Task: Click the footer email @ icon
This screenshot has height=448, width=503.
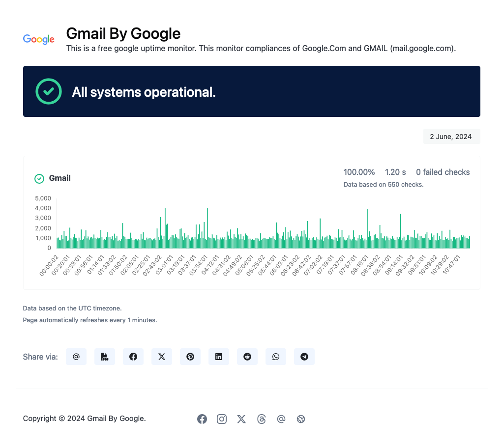Action: [281, 419]
